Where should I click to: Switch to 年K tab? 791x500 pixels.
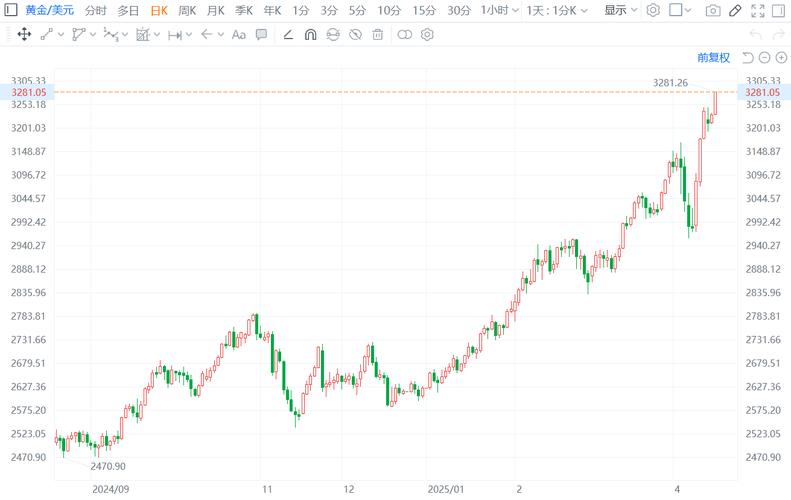click(x=273, y=10)
